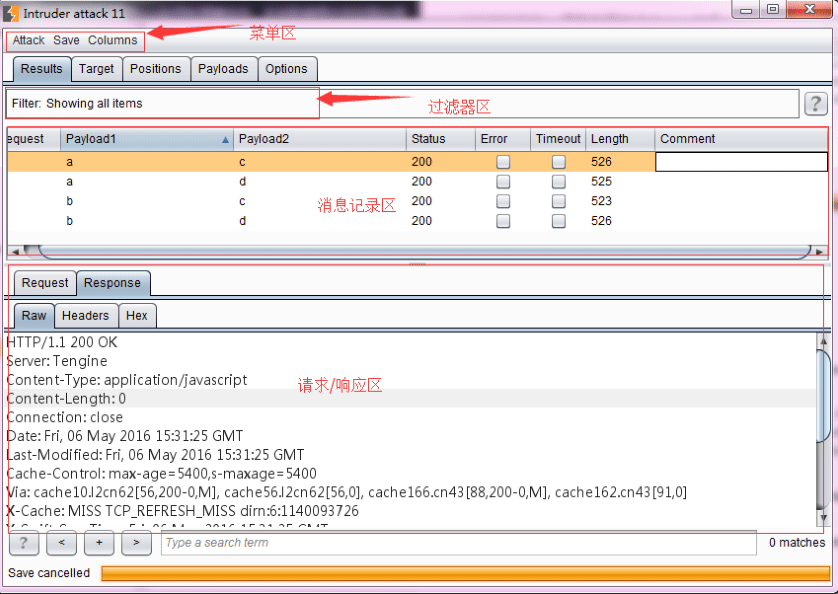
Task: Open search help question mark button
Action: (24, 543)
